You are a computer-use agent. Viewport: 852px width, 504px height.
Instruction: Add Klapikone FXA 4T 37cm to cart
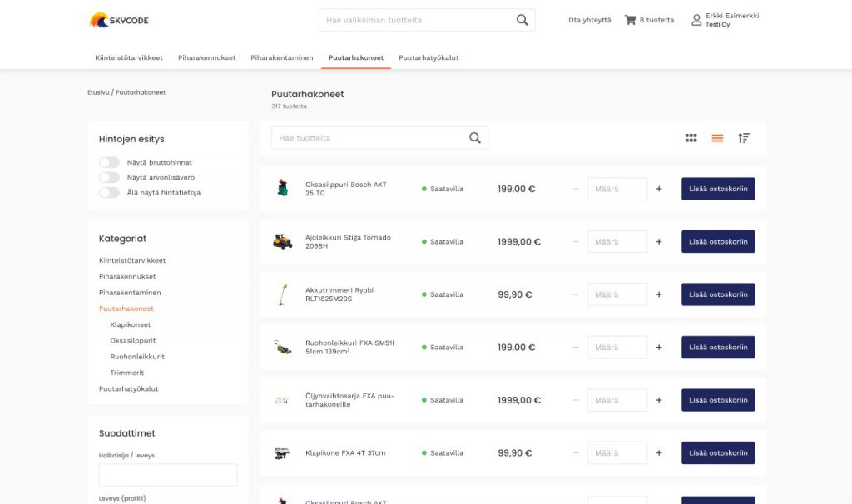pos(718,453)
